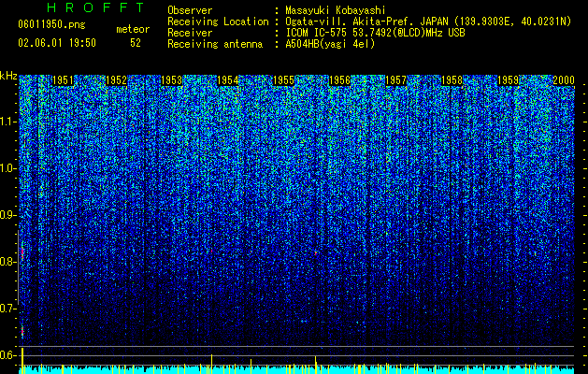
Task: Click the 1956 time marker
Action: (x=339, y=80)
